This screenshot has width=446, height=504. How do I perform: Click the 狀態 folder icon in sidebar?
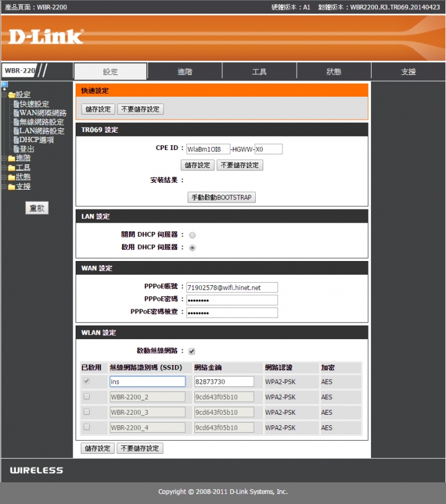coord(12,177)
